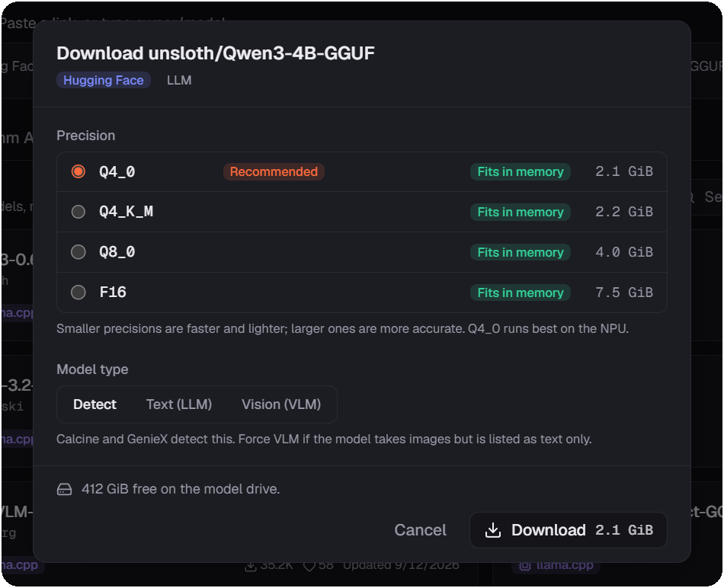Set model type to Detect
Image resolution: width=724 pixels, height=588 pixels.
point(95,404)
